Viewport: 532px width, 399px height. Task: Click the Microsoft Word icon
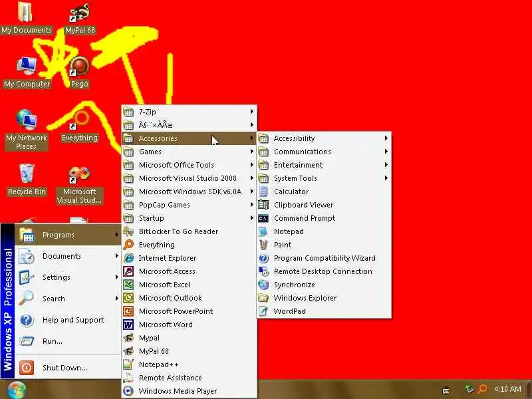pyautogui.click(x=128, y=325)
